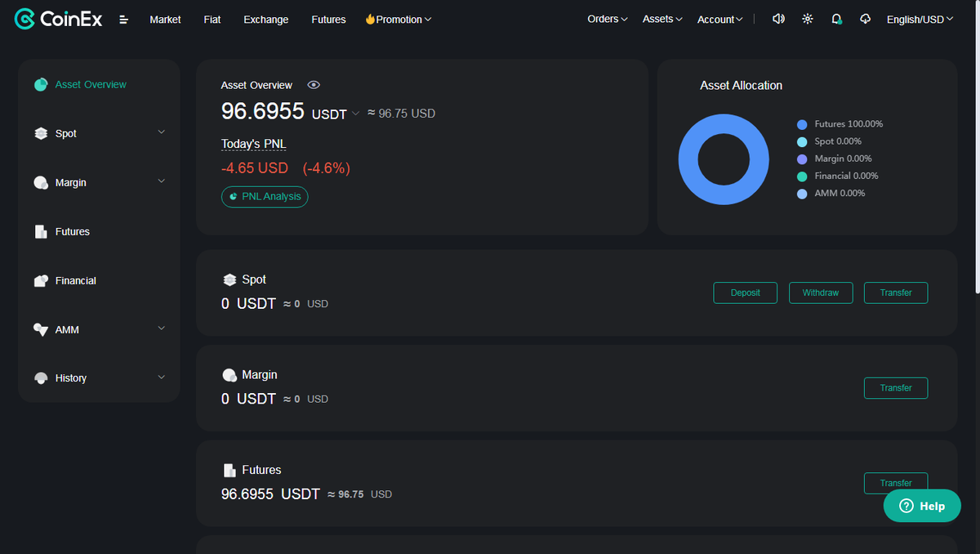
Task: Select Asset Overview in the sidebar
Action: coord(91,84)
